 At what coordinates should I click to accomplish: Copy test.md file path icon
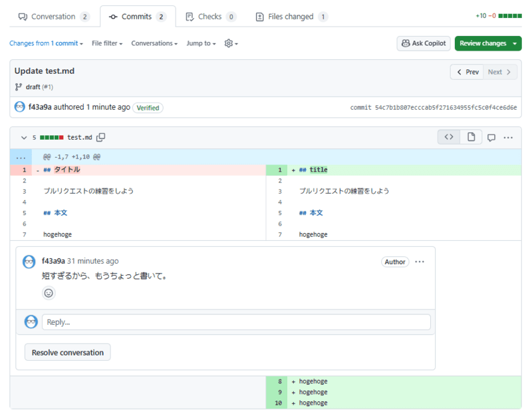coord(101,137)
